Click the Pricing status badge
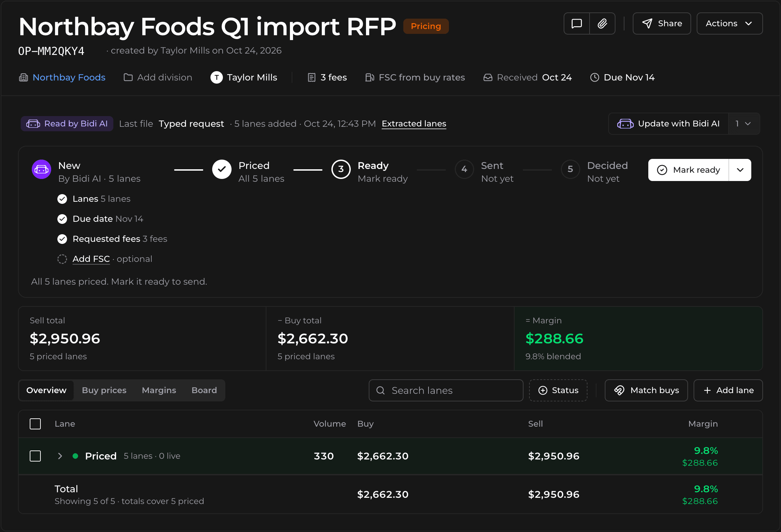781x532 pixels. [x=426, y=26]
